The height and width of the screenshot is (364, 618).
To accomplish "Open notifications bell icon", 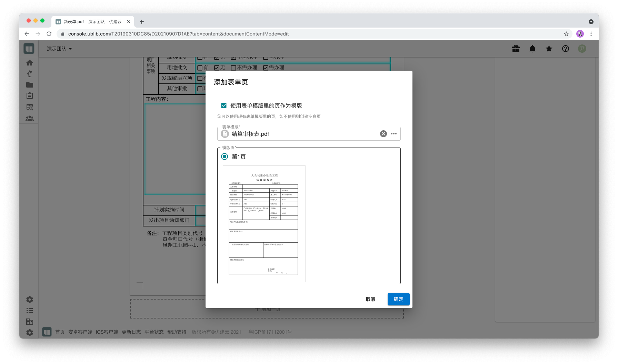I will pos(532,49).
